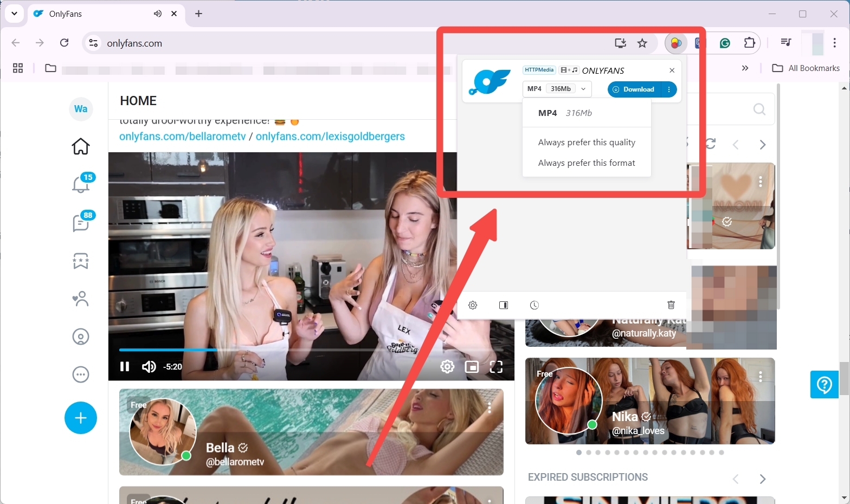Bookmark this page with the star
This screenshot has width=850, height=504.
tap(642, 43)
